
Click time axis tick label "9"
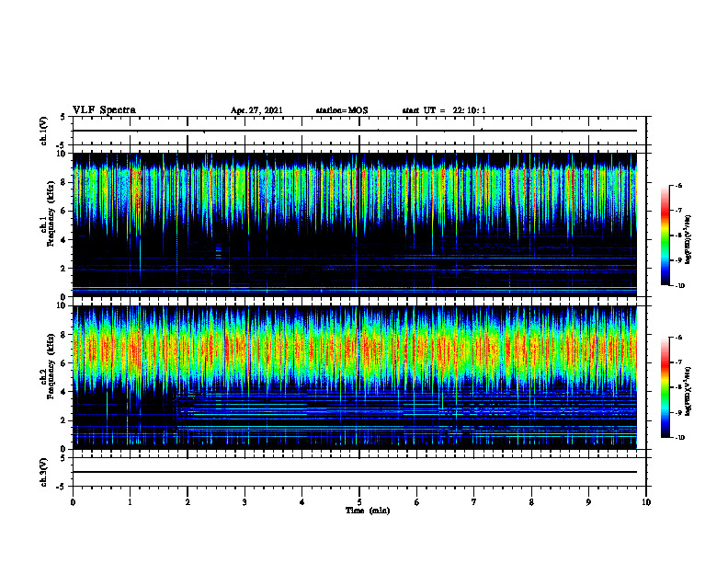[588, 502]
